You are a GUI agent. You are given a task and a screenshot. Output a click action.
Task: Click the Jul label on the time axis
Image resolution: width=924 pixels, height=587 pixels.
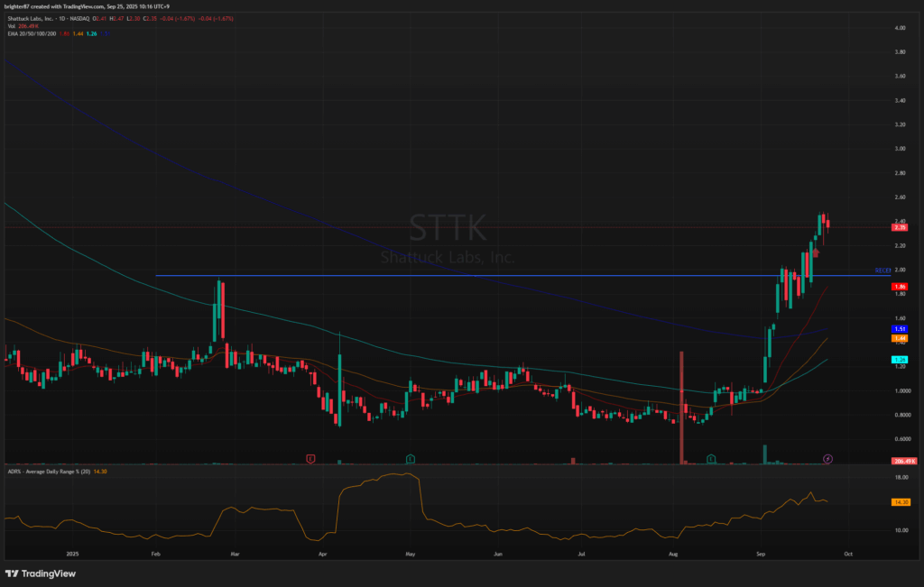point(582,554)
